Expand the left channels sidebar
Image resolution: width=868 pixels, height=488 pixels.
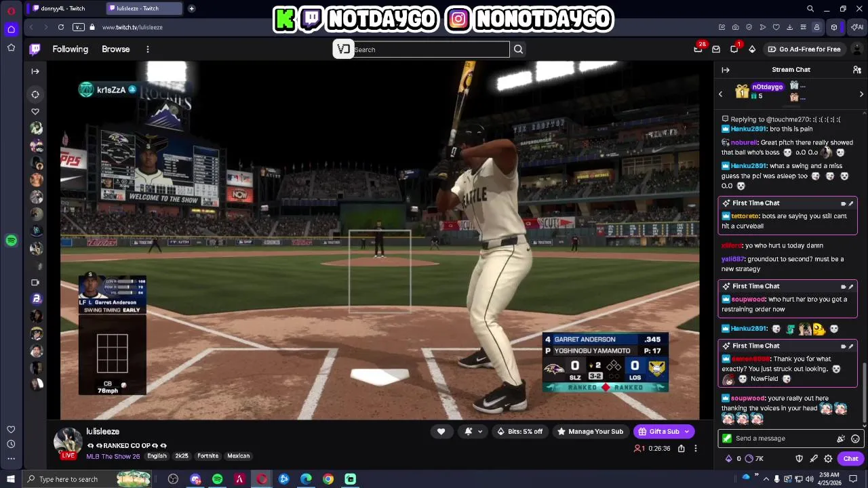pos(35,70)
